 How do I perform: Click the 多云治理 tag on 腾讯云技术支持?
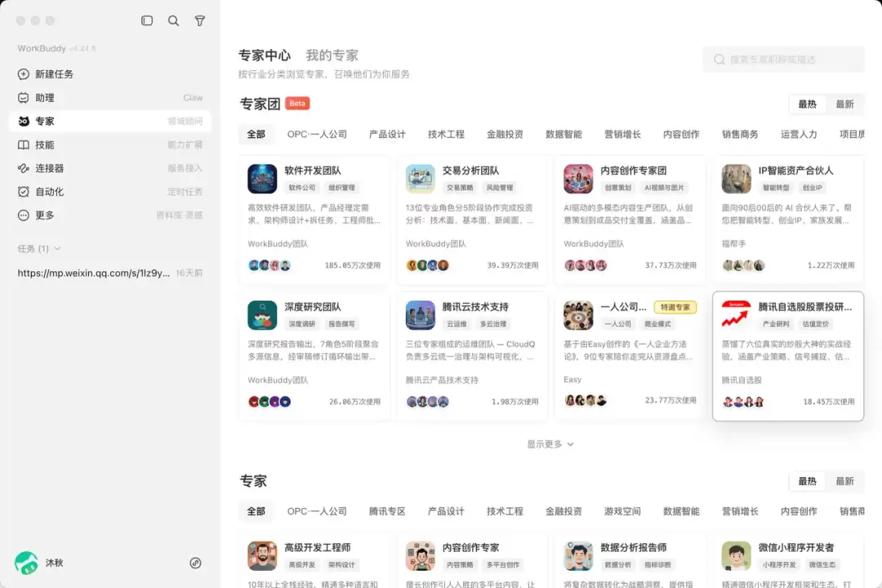coord(493,324)
